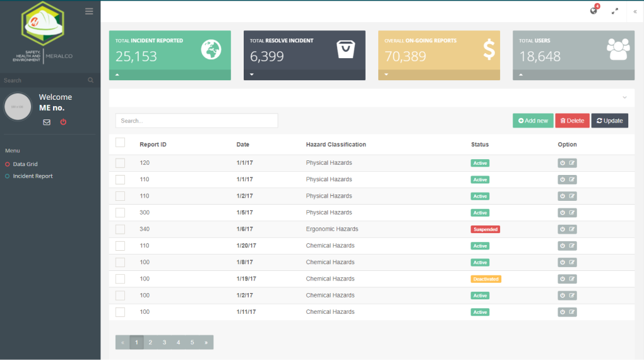Toggle fullscreen using the expand arrows icon
This screenshot has width=644, height=360.
(615, 11)
